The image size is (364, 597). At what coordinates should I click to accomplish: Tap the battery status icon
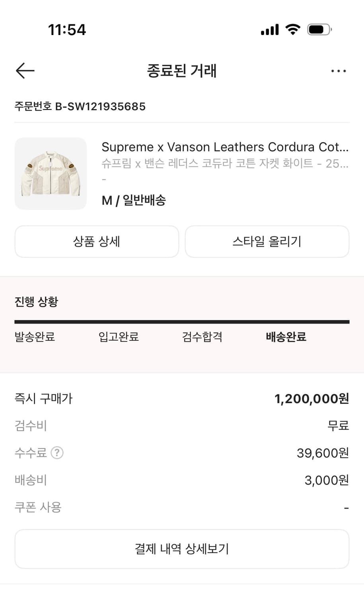pos(319,30)
